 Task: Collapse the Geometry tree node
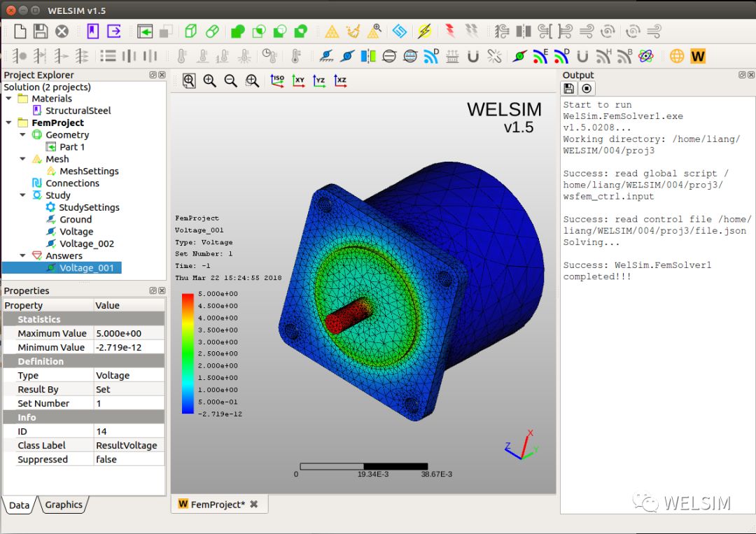(22, 134)
